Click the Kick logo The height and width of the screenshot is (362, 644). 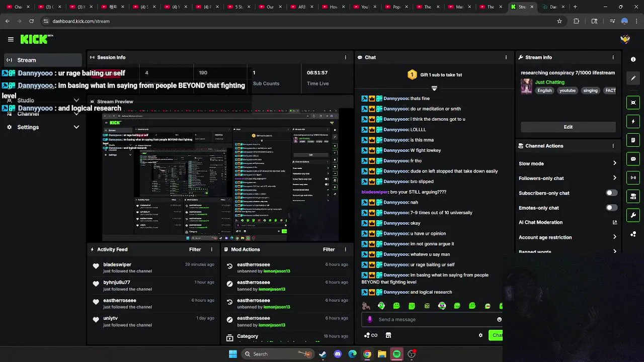(36, 39)
